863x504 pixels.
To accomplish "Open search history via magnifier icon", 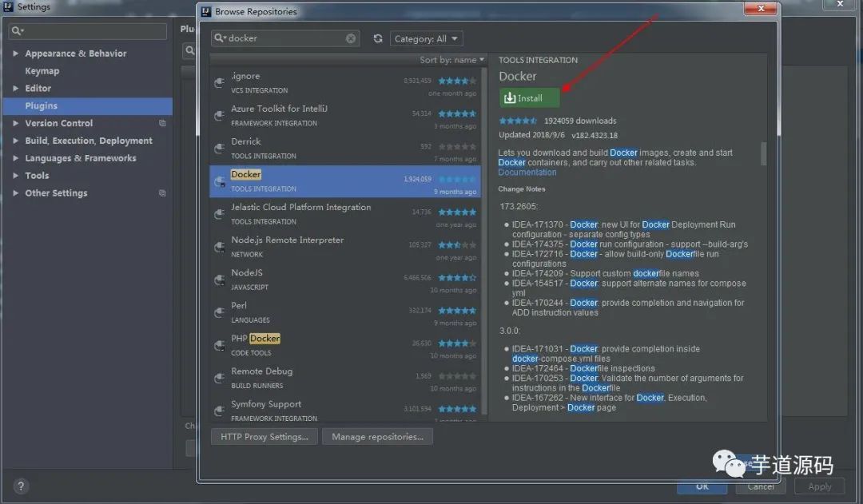I will 221,38.
